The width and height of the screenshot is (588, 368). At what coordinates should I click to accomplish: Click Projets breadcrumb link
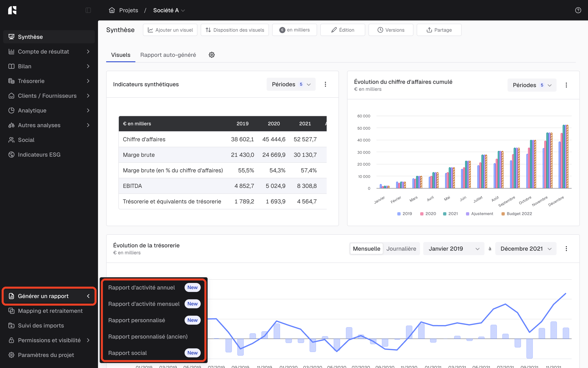pyautogui.click(x=129, y=10)
